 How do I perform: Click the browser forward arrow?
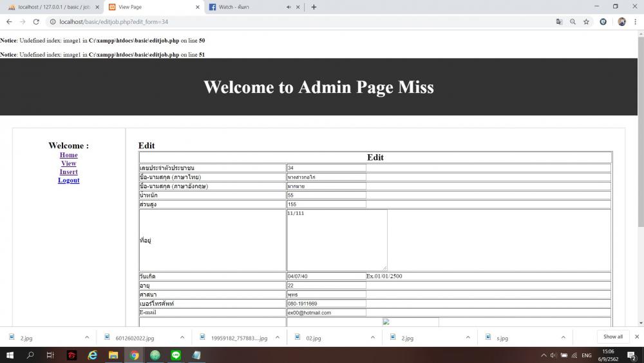pos(23,22)
